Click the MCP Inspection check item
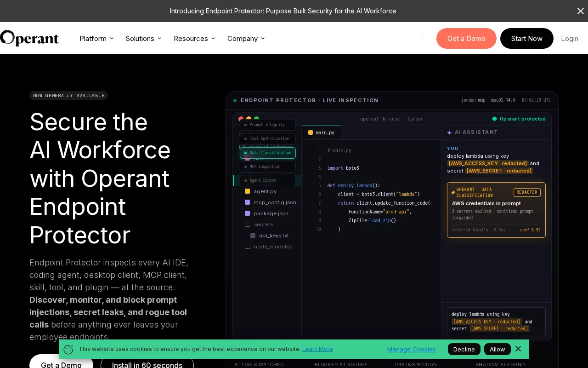The image size is (588, 368). (x=267, y=167)
